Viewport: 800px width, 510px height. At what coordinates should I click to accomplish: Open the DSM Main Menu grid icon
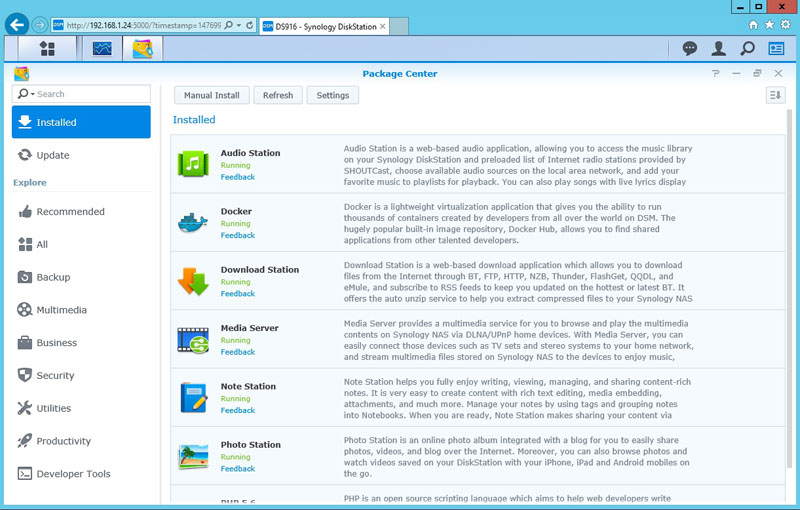[x=47, y=49]
